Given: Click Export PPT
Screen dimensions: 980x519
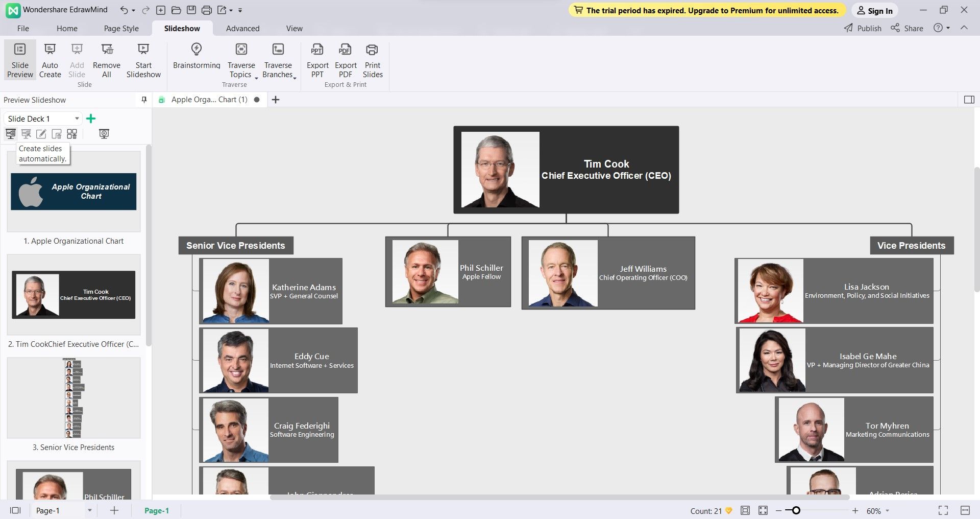Looking at the screenshot, I should pyautogui.click(x=317, y=60).
